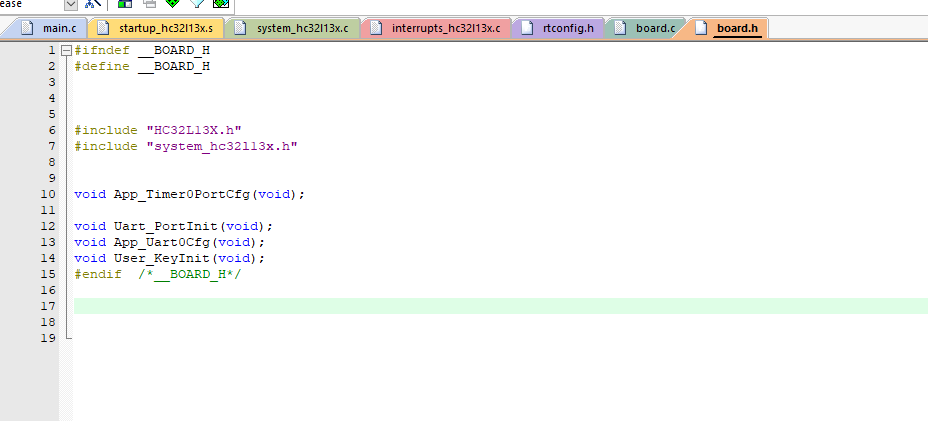Open Manage Run-Time Environment green diamond icon
The height and width of the screenshot is (421, 928).
pyautogui.click(x=173, y=4)
